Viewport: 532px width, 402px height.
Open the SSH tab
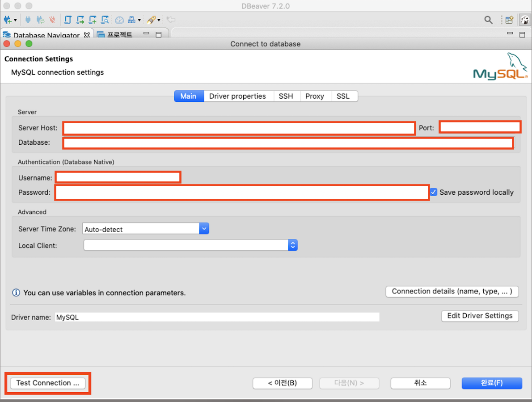coord(286,96)
